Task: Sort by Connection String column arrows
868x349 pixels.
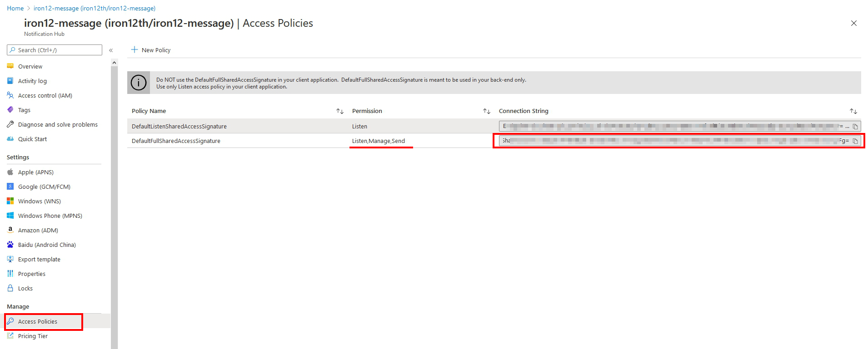Action: coord(853,111)
